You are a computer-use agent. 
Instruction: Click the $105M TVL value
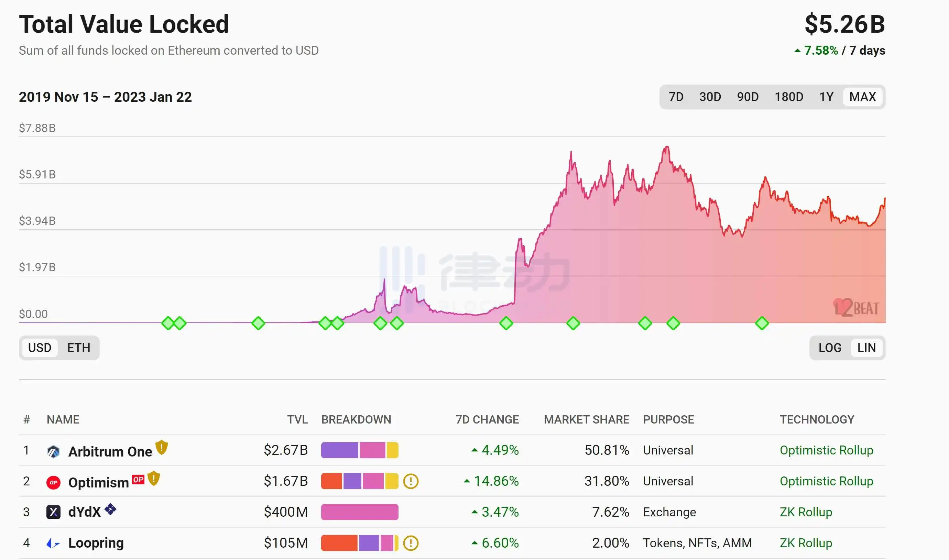(x=286, y=543)
